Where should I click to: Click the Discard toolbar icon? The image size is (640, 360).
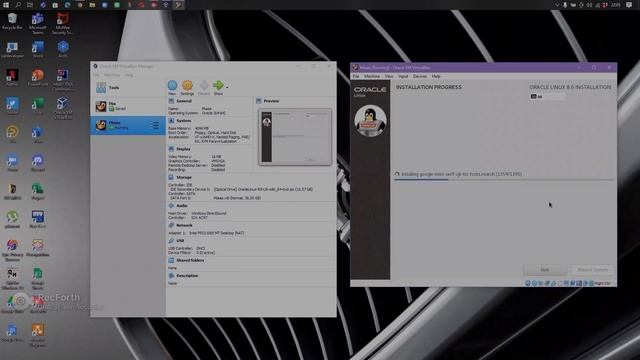(203, 85)
